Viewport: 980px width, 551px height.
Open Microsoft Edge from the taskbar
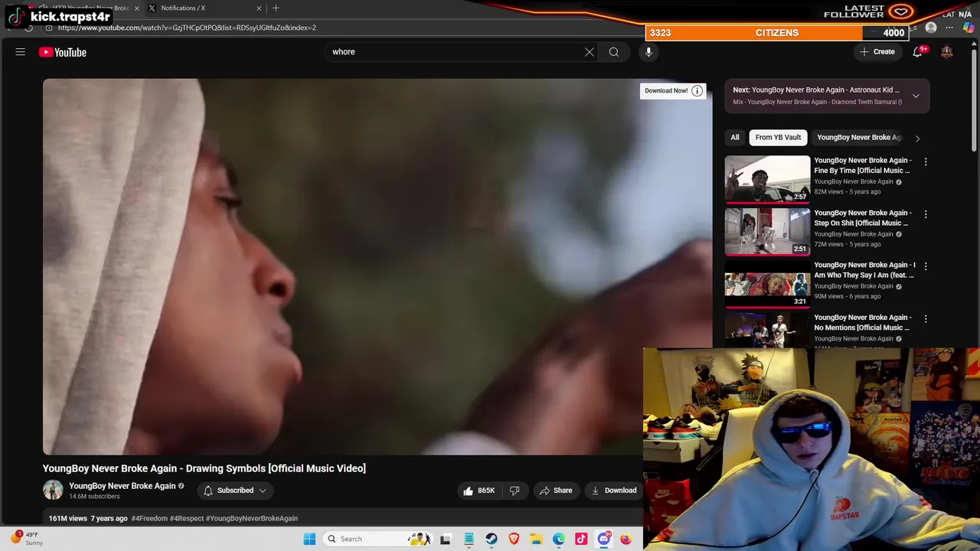pos(559,539)
